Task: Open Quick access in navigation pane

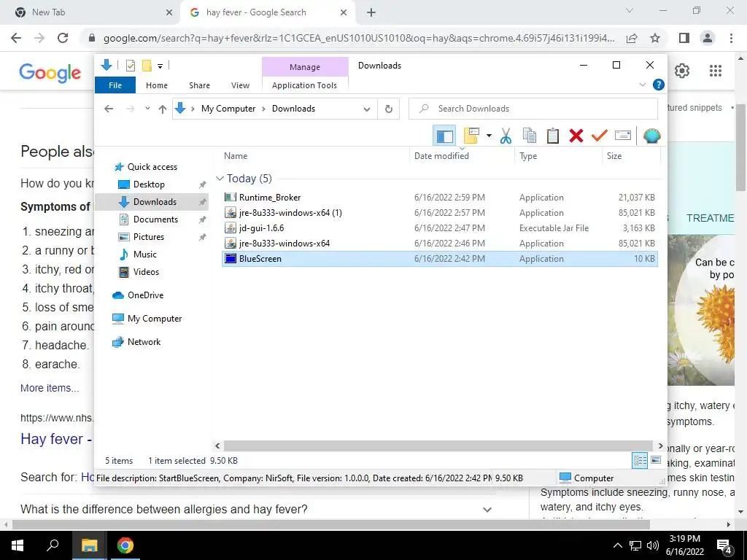Action: pos(152,167)
